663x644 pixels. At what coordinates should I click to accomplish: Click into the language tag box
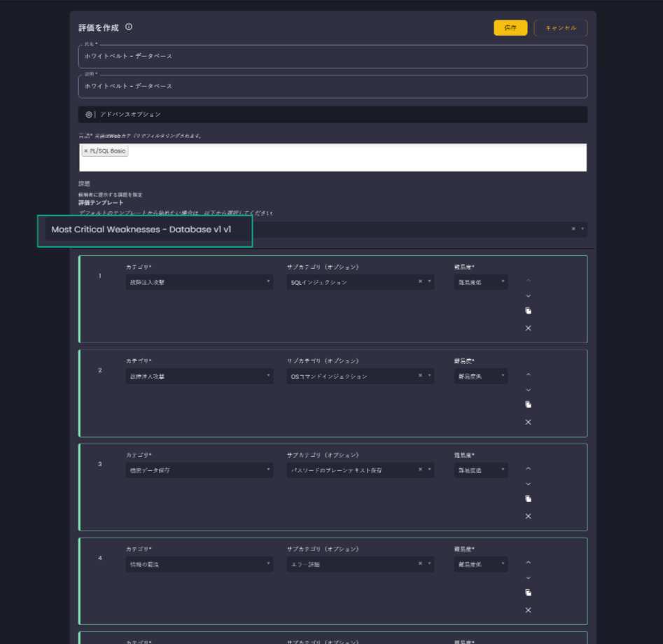(333, 157)
